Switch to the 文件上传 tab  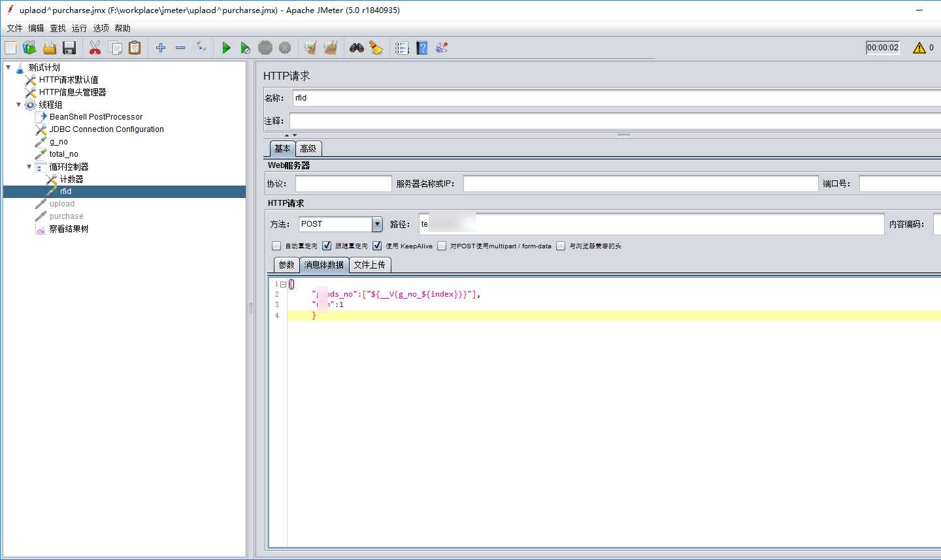370,265
